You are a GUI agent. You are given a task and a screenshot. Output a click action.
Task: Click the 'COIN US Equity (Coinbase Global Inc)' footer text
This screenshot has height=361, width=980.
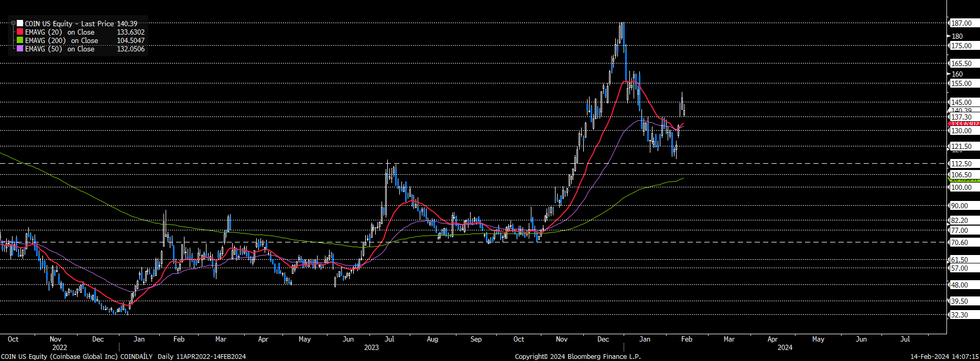click(59, 357)
